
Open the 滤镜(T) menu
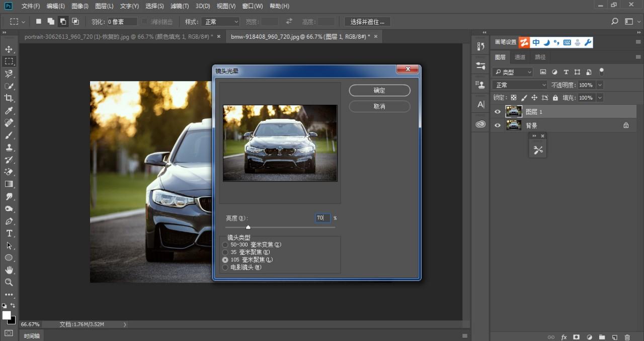point(180,6)
